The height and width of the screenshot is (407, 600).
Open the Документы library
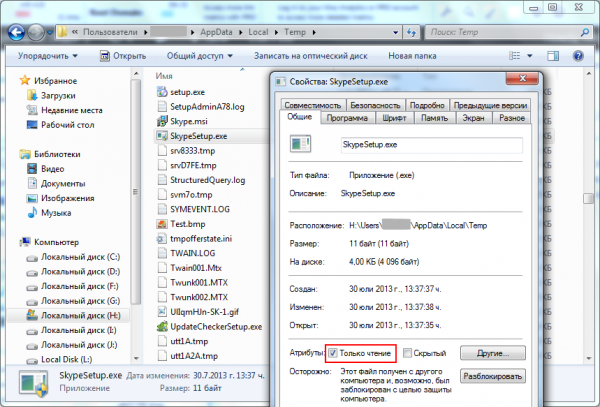pos(63,184)
